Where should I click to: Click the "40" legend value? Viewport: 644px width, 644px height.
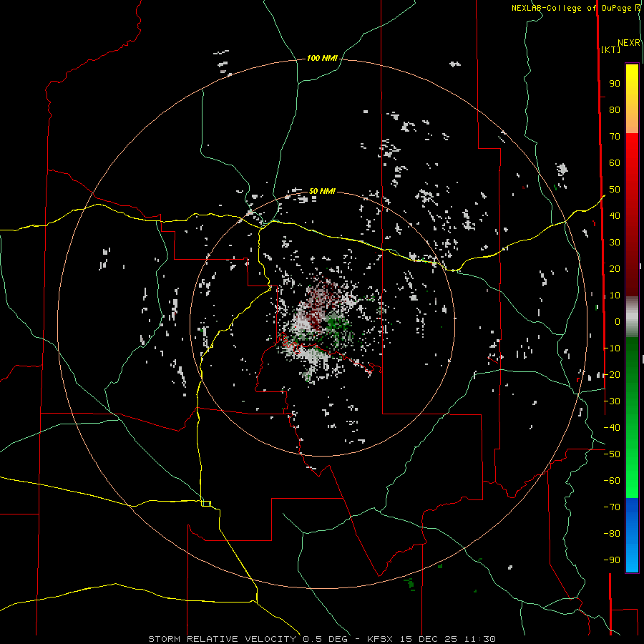(615, 215)
